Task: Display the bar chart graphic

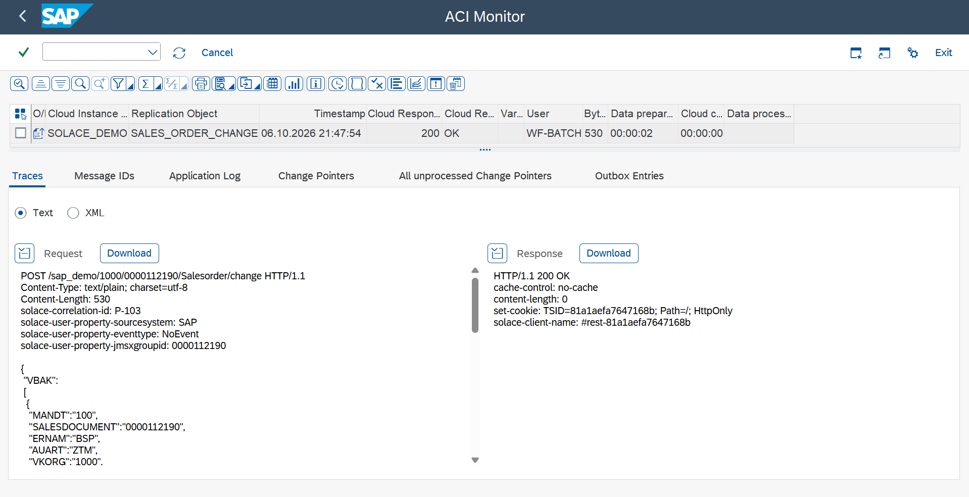Action: click(294, 83)
